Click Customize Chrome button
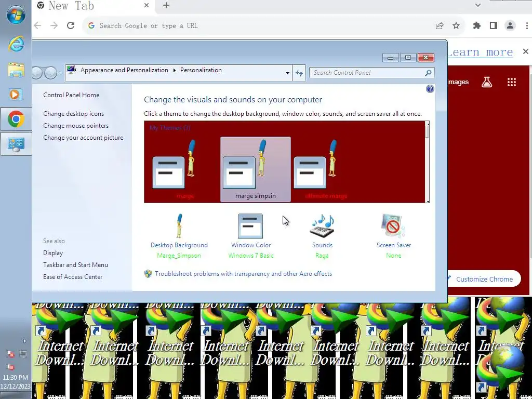Screen dimensions: 532x399 click(x=484, y=279)
